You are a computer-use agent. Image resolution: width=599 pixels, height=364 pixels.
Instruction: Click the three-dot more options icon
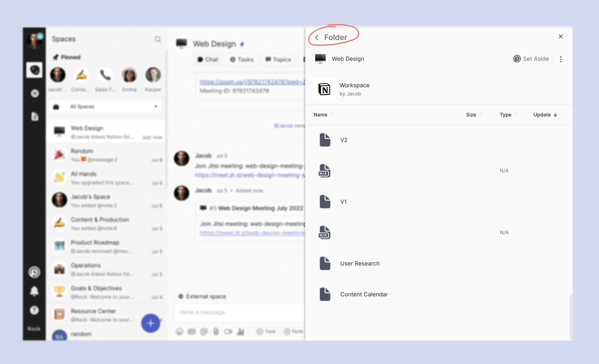560,59
